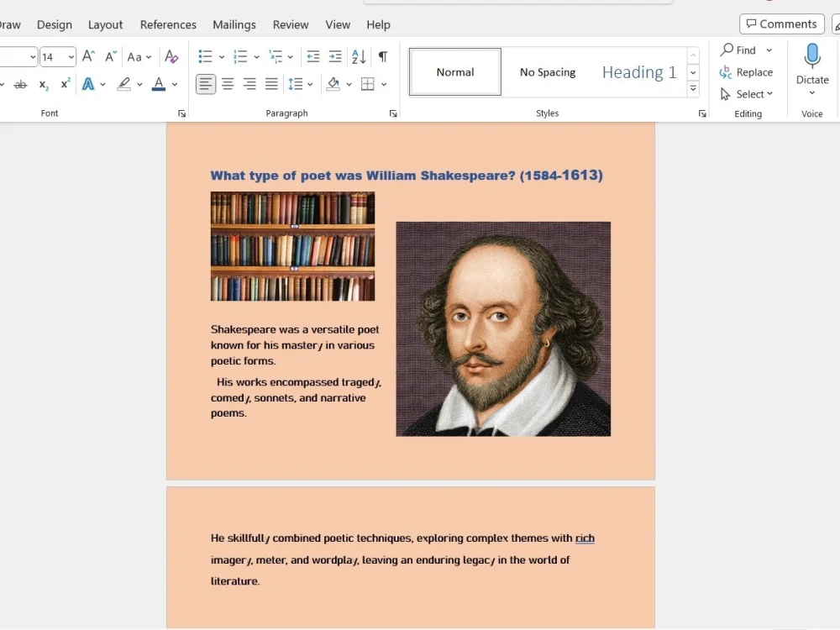The width and height of the screenshot is (840, 630).
Task: Switch to the Mailings tab
Action: tap(234, 24)
